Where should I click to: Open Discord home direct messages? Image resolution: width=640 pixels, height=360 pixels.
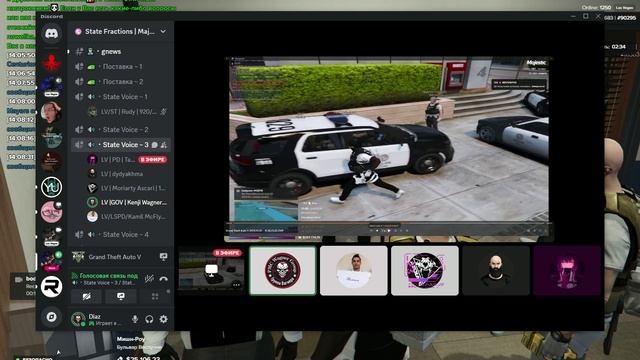coord(51,33)
